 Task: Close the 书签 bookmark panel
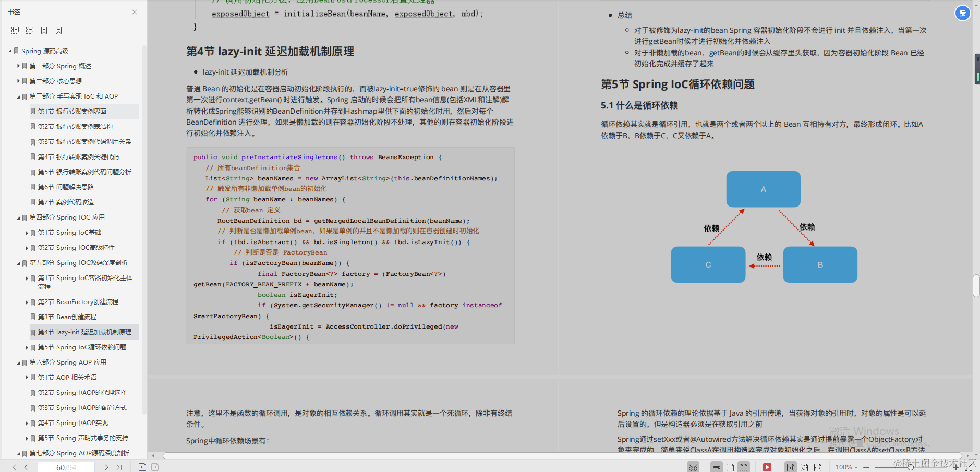point(135,12)
